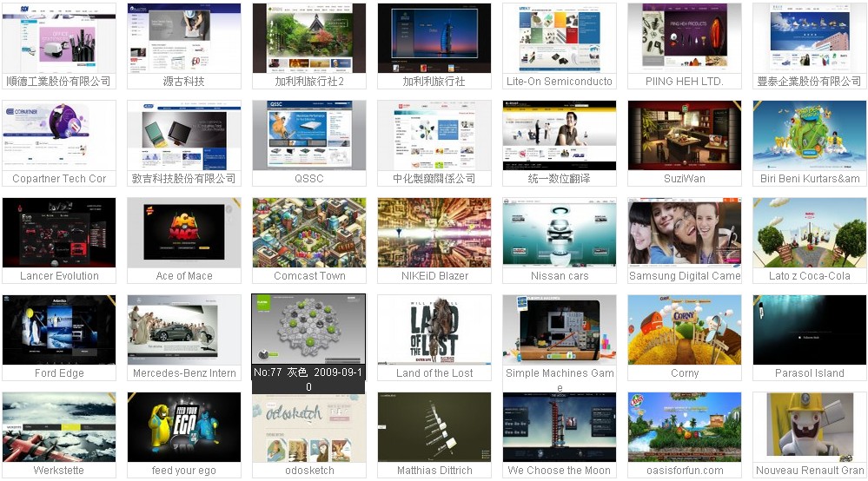This screenshot has width=868, height=481.
Task: Open the feed your ego thumbnail
Action: tap(184, 427)
